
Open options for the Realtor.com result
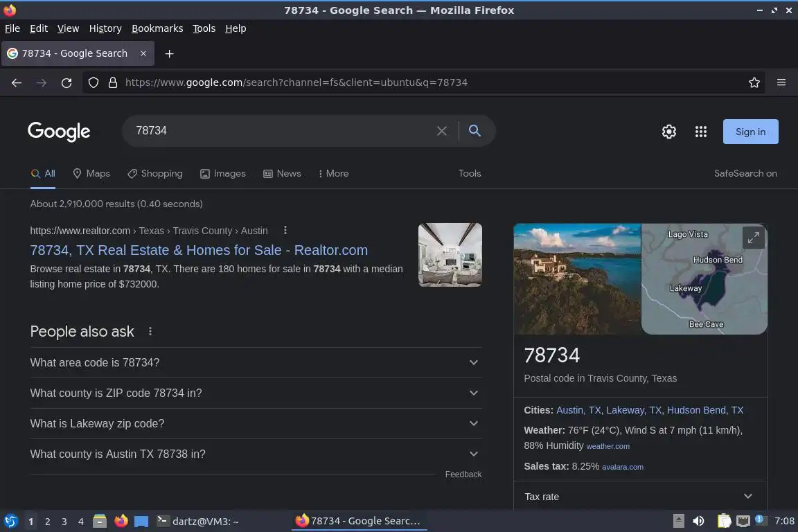pos(285,231)
